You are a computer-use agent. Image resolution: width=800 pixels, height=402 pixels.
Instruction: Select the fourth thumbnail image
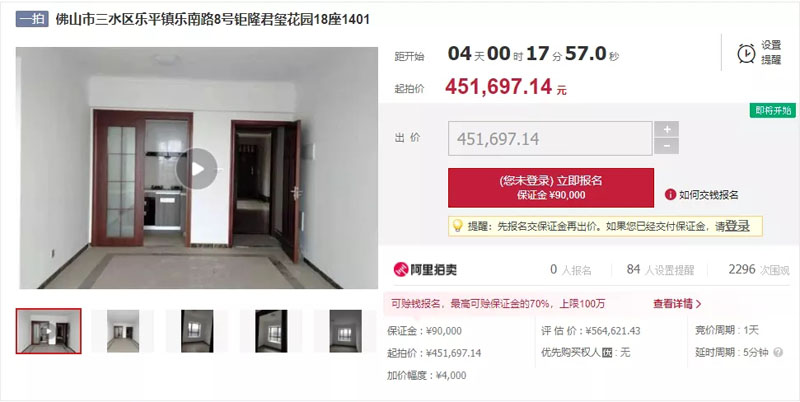coord(271,331)
